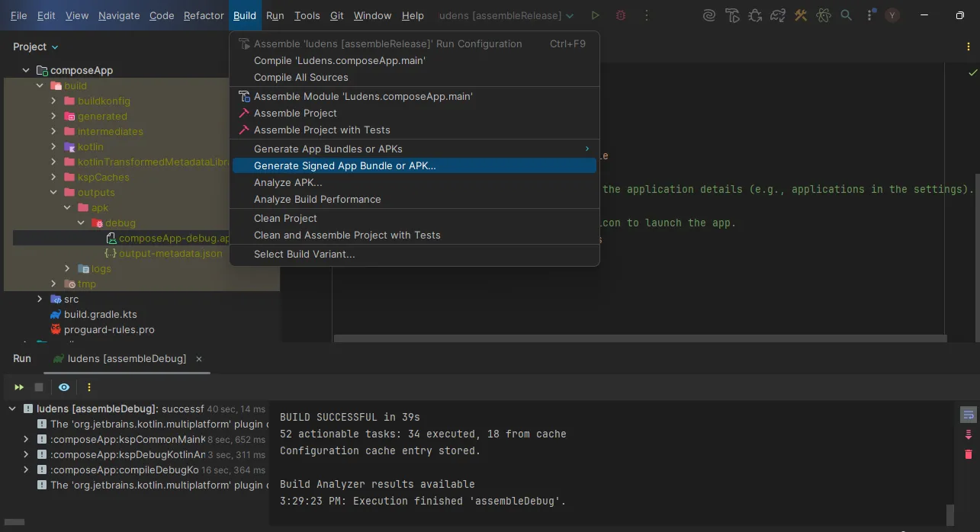The width and height of the screenshot is (980, 532).
Task: Open build.gradle.kts file in tree
Action: coord(100,314)
